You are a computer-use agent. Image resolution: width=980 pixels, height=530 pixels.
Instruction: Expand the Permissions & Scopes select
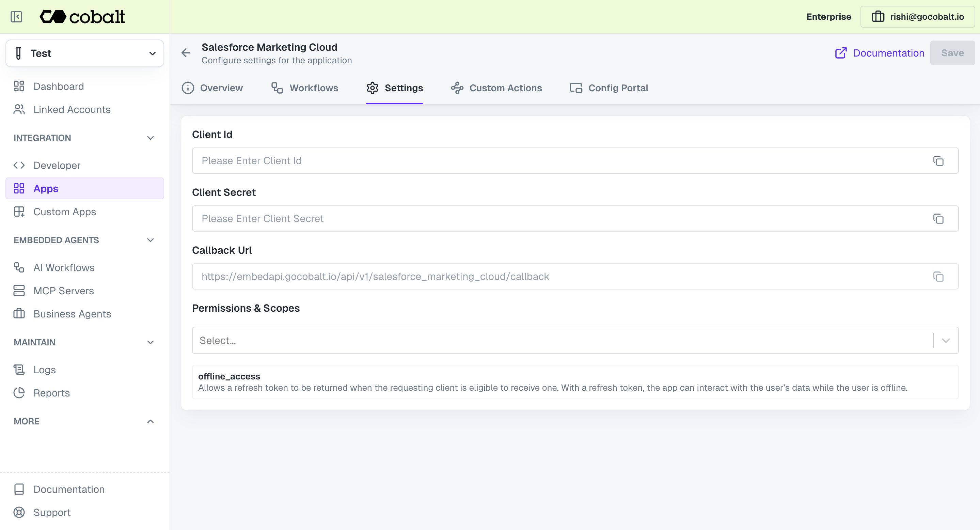pos(946,341)
